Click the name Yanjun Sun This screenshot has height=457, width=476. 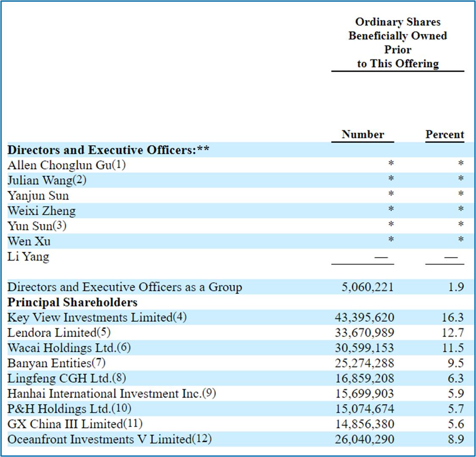point(38,196)
